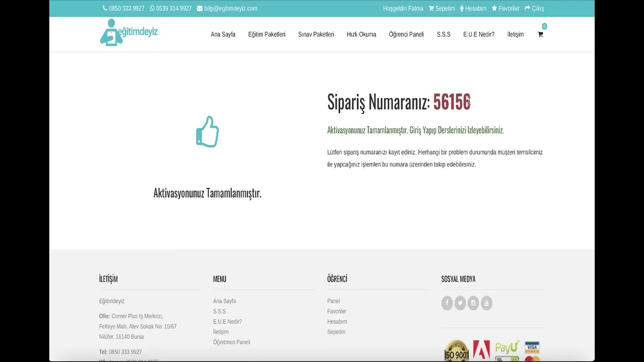The width and height of the screenshot is (644, 362).
Task: Open the Facebook social media icon
Action: (447, 303)
